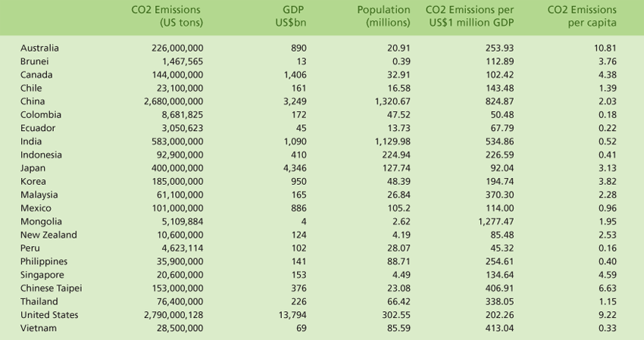Select the Colombia row label

tap(41, 115)
